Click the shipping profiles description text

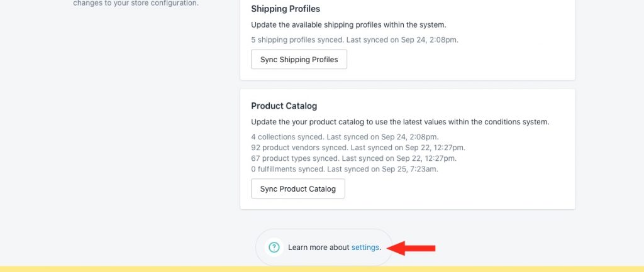tap(348, 24)
